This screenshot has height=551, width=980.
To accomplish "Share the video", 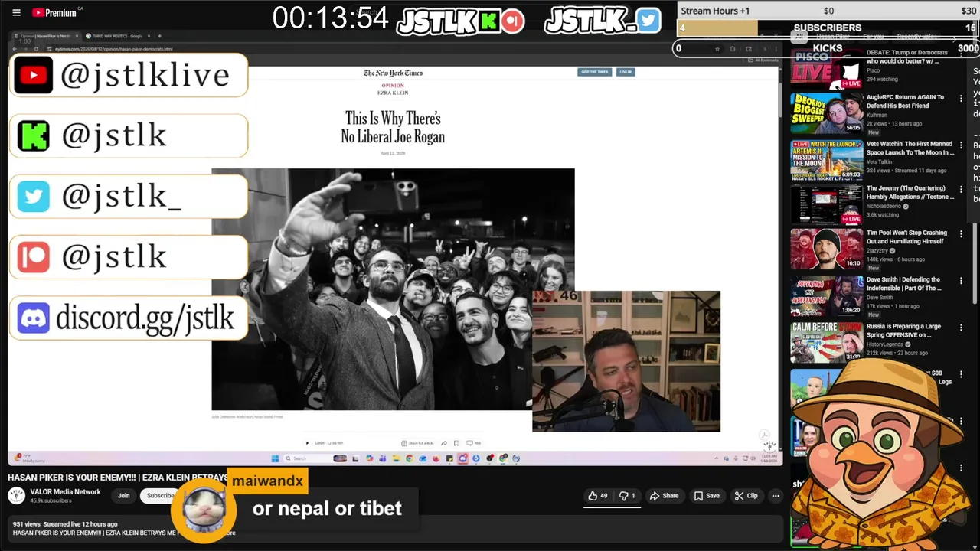I will tap(664, 496).
